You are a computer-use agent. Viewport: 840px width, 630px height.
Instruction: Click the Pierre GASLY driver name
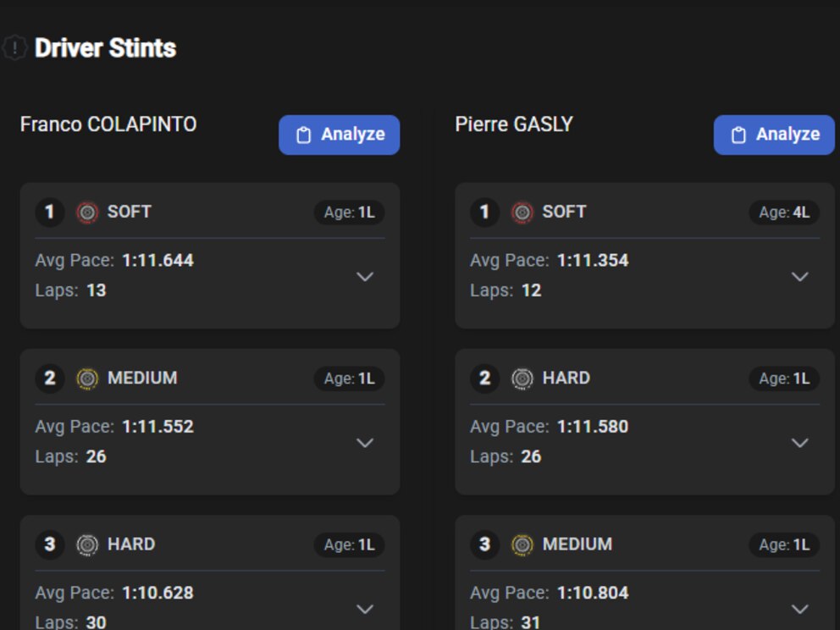coord(514,124)
